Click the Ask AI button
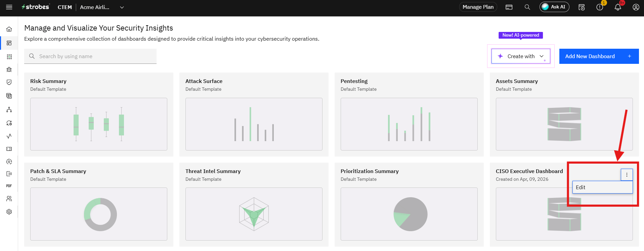Screen dimensions: 644x251 [x=554, y=7]
